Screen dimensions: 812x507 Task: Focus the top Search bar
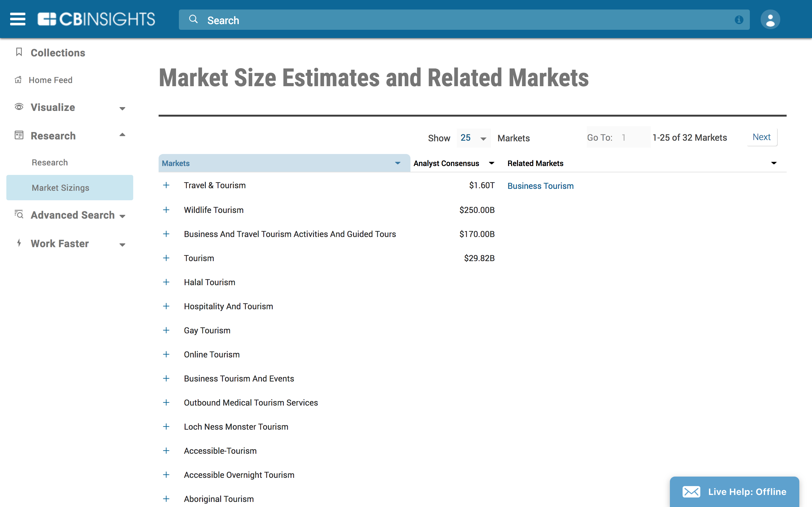click(463, 20)
